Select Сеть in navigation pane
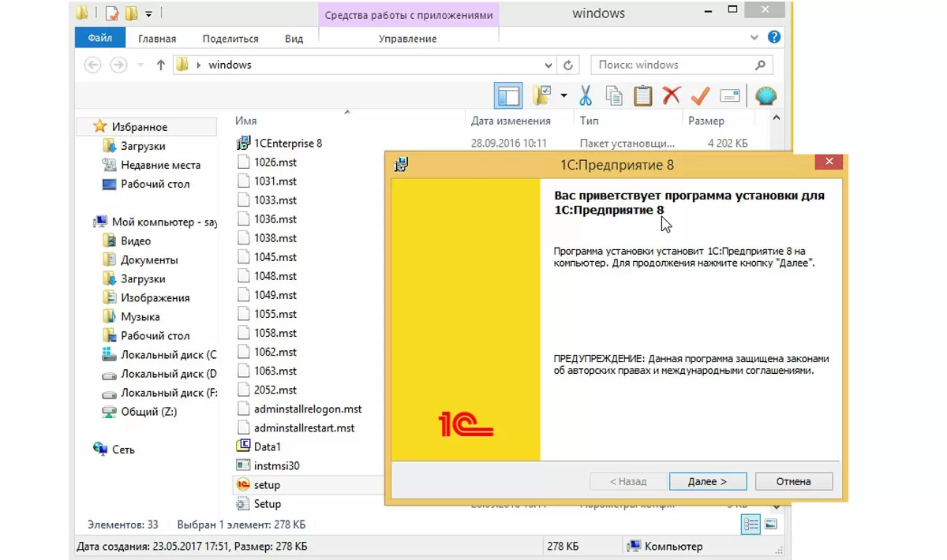The width and height of the screenshot is (947, 560). point(114,450)
